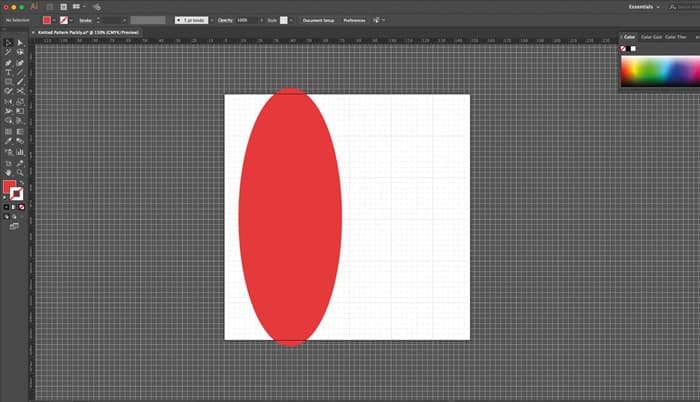Change the screen mode
Screen dimensions: 700x402
coord(14,226)
